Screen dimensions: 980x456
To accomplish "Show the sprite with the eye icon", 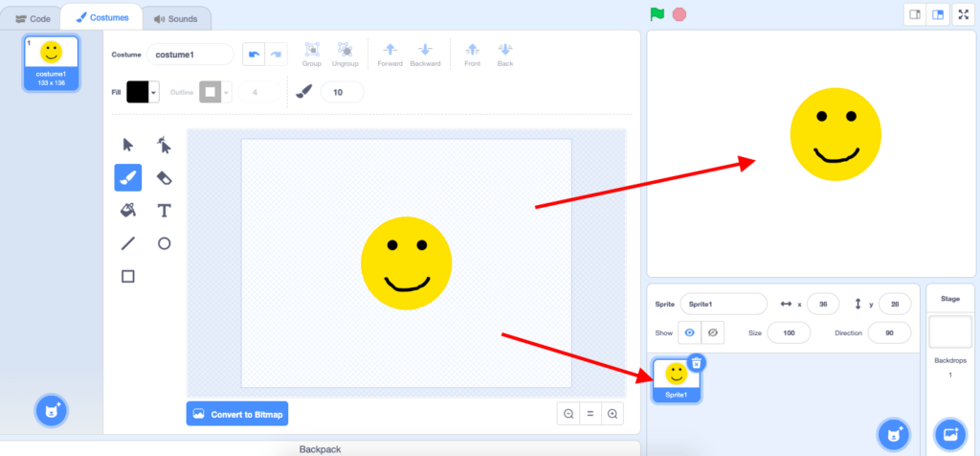I will point(688,332).
